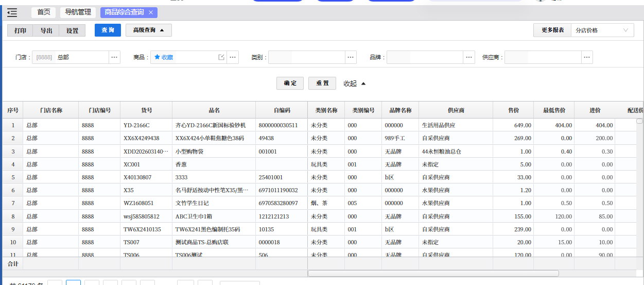Click the 类别 input field
Viewport: 644px width, 285px height.
tap(306, 57)
